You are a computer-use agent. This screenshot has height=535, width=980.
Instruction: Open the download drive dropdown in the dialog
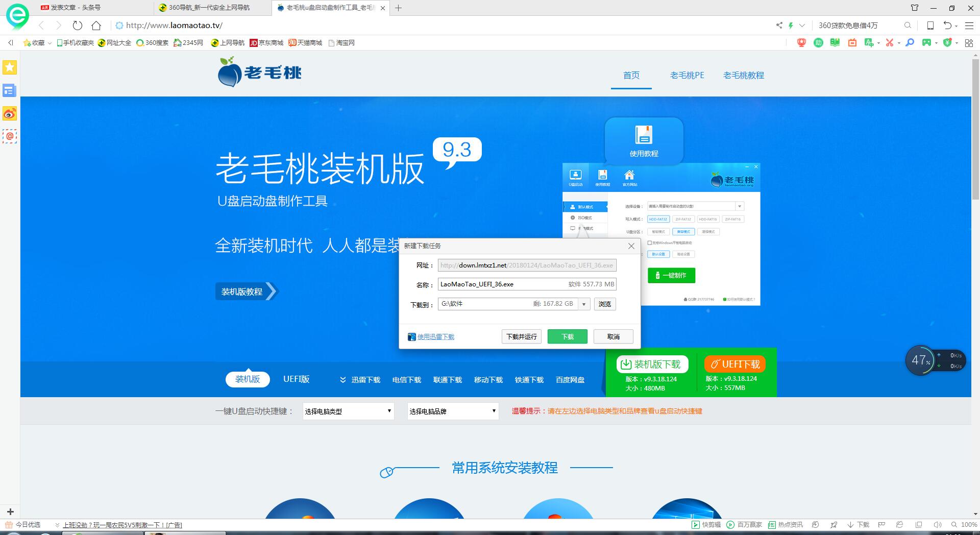click(x=583, y=304)
